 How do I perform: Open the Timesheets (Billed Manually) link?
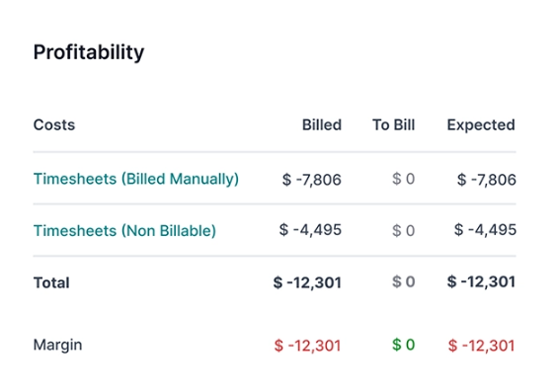136,179
